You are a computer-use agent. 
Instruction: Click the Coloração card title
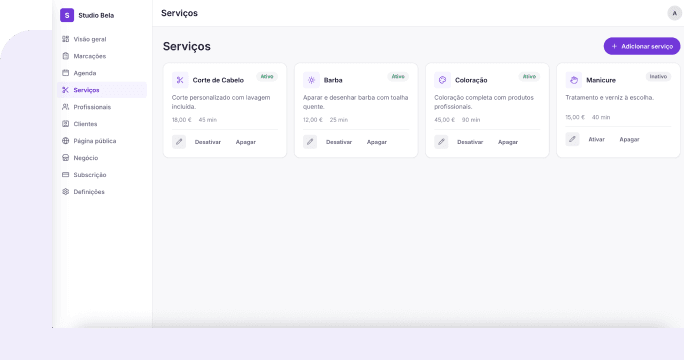pos(471,80)
